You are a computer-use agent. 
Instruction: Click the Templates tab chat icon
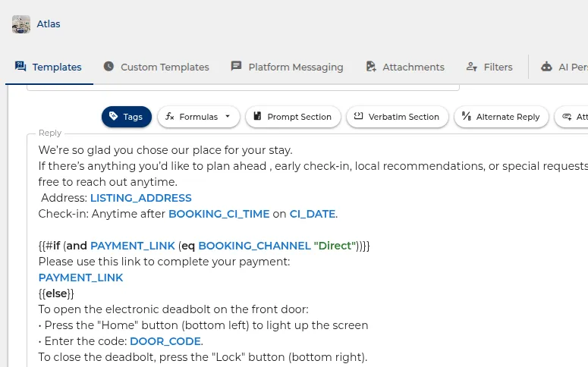(x=20, y=67)
